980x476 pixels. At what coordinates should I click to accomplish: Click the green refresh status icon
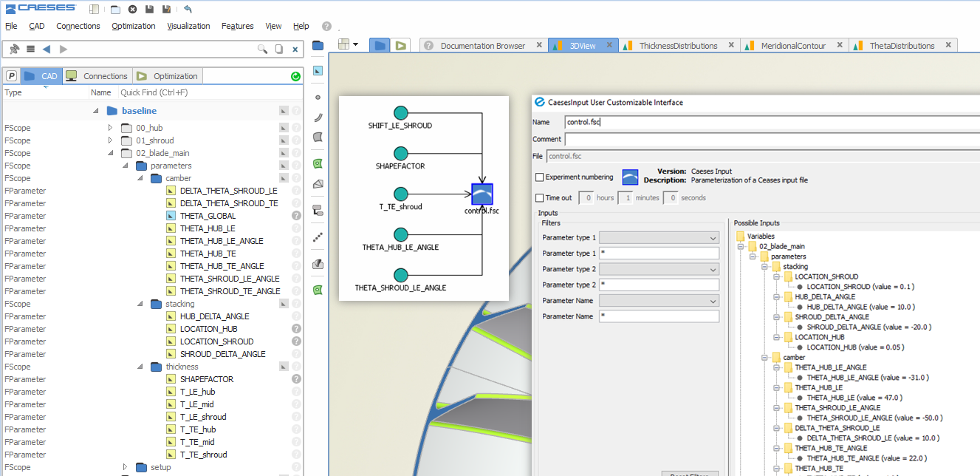point(296,76)
